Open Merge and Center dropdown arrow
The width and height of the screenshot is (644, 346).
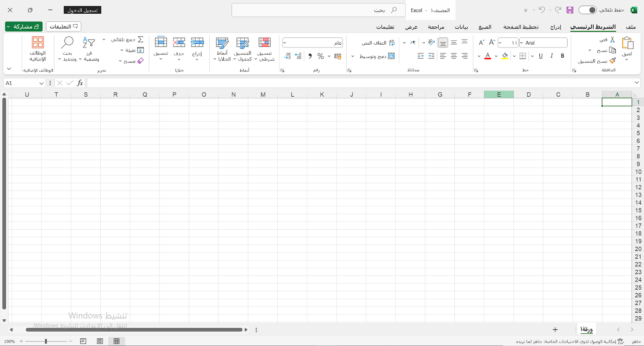pos(353,56)
